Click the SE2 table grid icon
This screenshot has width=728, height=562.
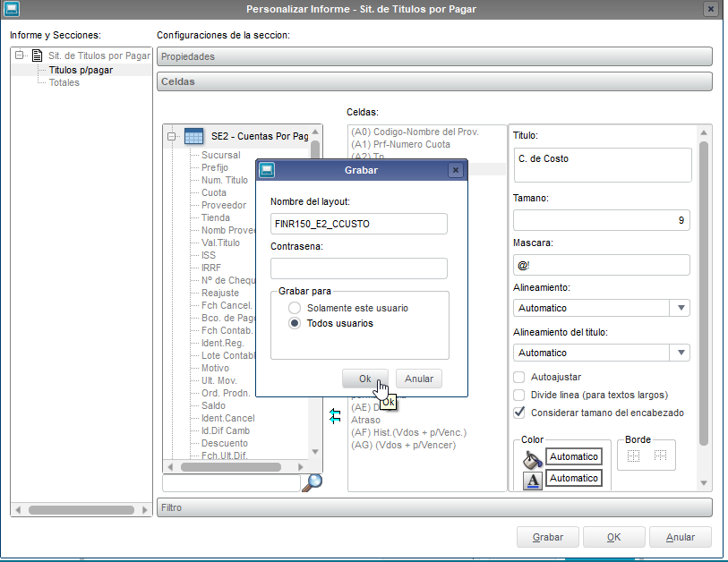click(193, 136)
